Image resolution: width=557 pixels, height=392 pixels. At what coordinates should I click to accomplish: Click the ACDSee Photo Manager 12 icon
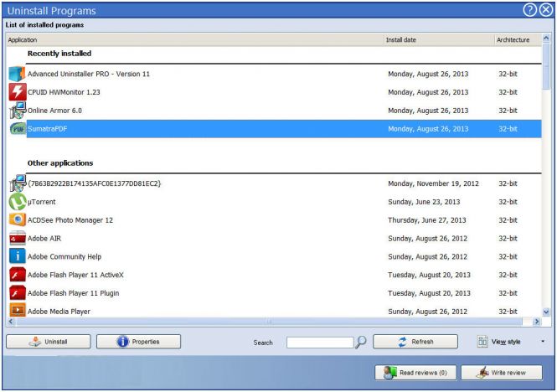(18, 220)
